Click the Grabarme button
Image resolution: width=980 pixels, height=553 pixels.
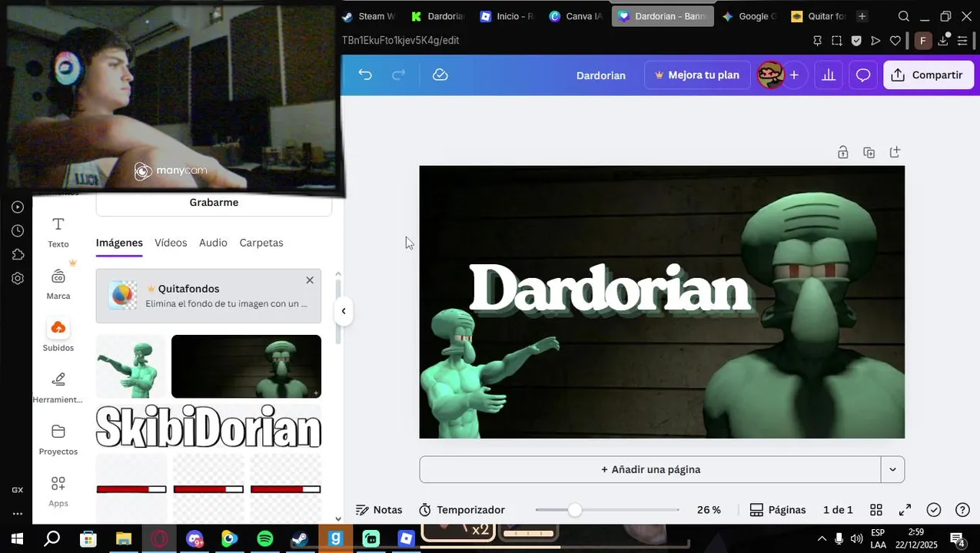pyautogui.click(x=214, y=203)
